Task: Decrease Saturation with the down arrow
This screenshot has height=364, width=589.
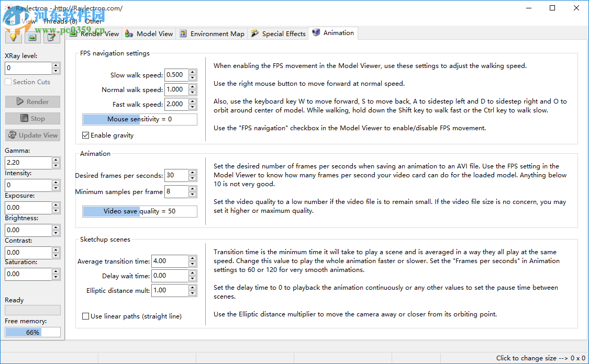Action: (x=56, y=277)
